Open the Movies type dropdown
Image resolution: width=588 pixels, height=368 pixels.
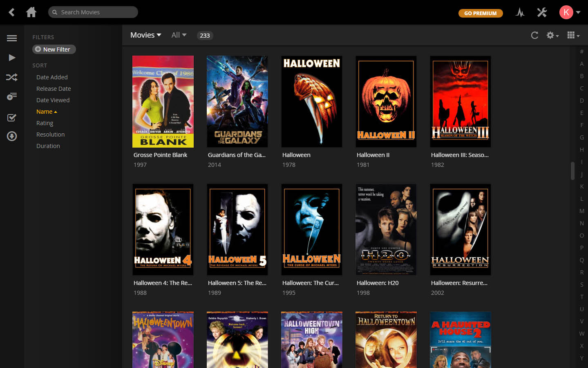pyautogui.click(x=145, y=35)
